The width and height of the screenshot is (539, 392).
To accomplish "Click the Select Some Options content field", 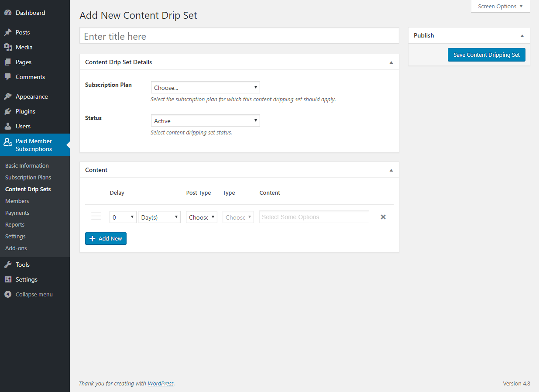I will coord(314,217).
